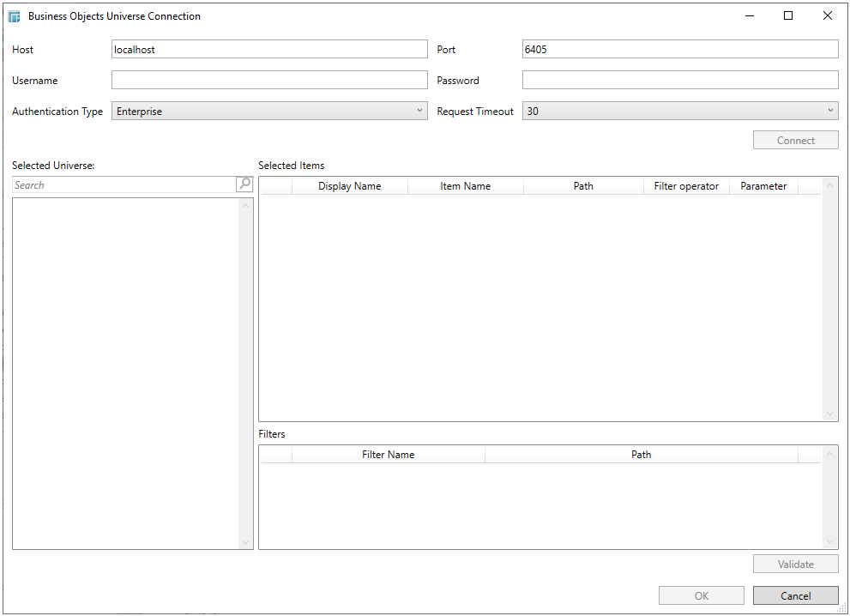Select the Filter operator column header
This screenshot has height=616, width=850.
tap(686, 186)
